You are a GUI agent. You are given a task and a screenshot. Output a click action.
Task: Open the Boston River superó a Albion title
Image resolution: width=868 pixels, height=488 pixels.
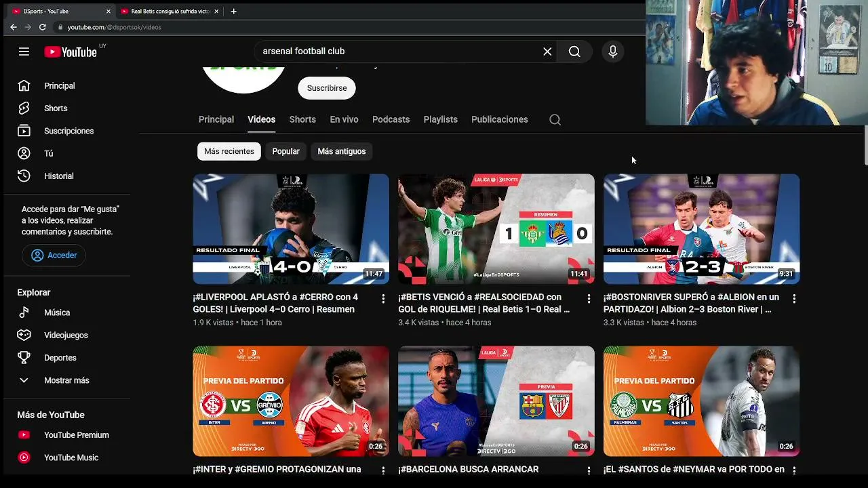point(691,303)
